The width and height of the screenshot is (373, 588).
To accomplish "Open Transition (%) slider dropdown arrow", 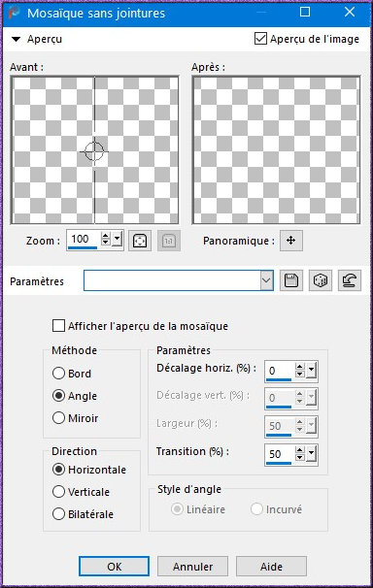I will tap(312, 454).
